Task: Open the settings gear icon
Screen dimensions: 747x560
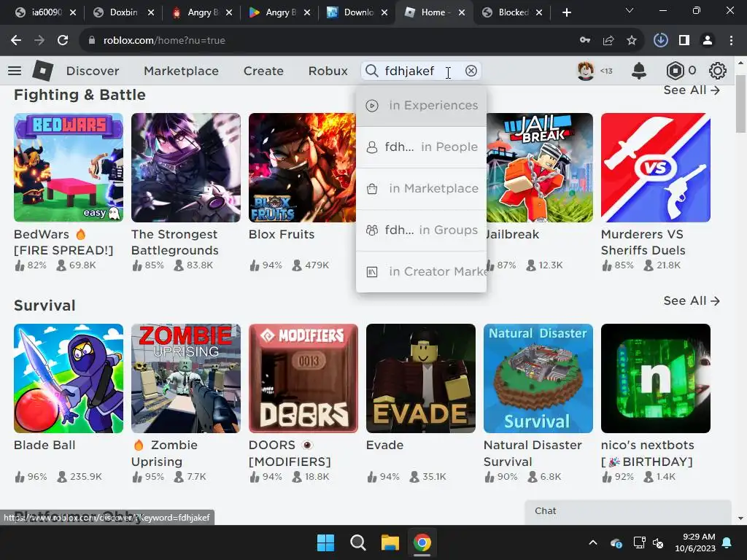Action: pos(718,71)
